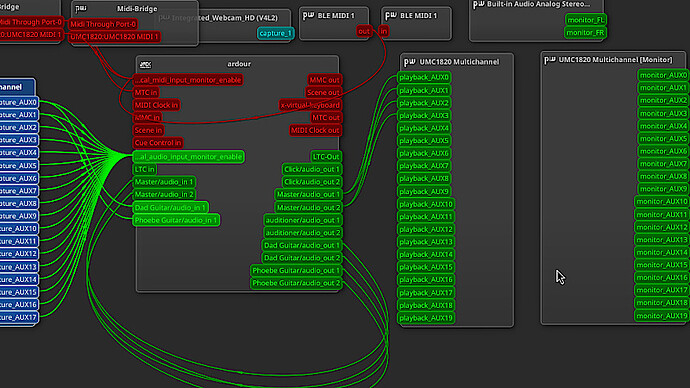This screenshot has height=388, width=690.
Task: Select Dad Guitar/audio_in 1 port
Action: click(170, 207)
